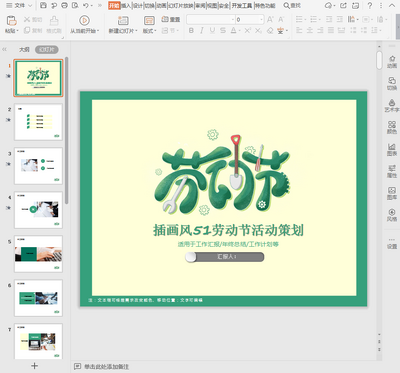This screenshot has height=373, width=400.
Task: Start slideshow with 从当前开始 play icon
Action: click(x=84, y=21)
